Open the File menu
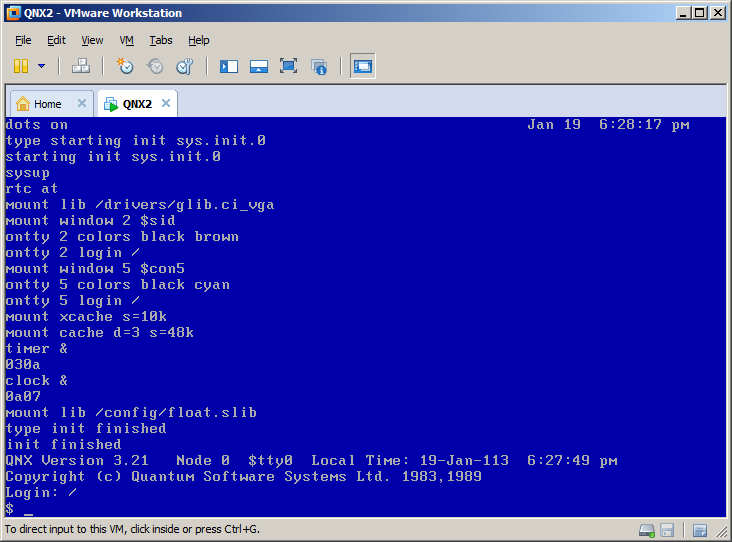The height and width of the screenshot is (542, 732). coord(23,40)
